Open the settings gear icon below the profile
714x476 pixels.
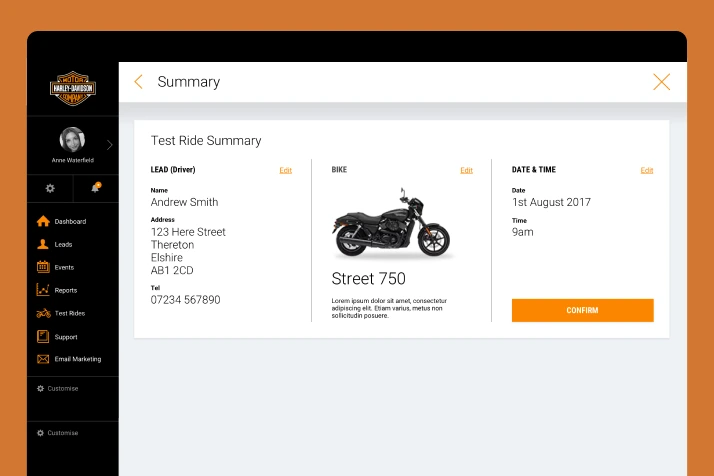coord(50,188)
